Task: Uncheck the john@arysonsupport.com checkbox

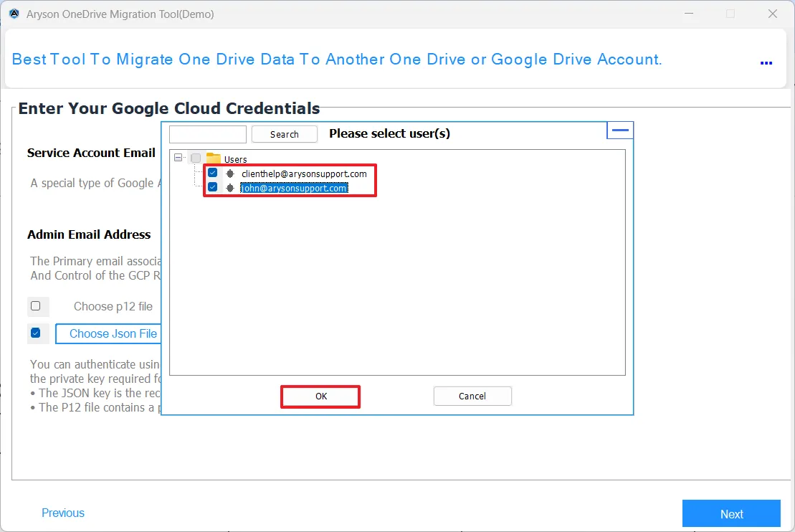Action: pyautogui.click(x=212, y=188)
